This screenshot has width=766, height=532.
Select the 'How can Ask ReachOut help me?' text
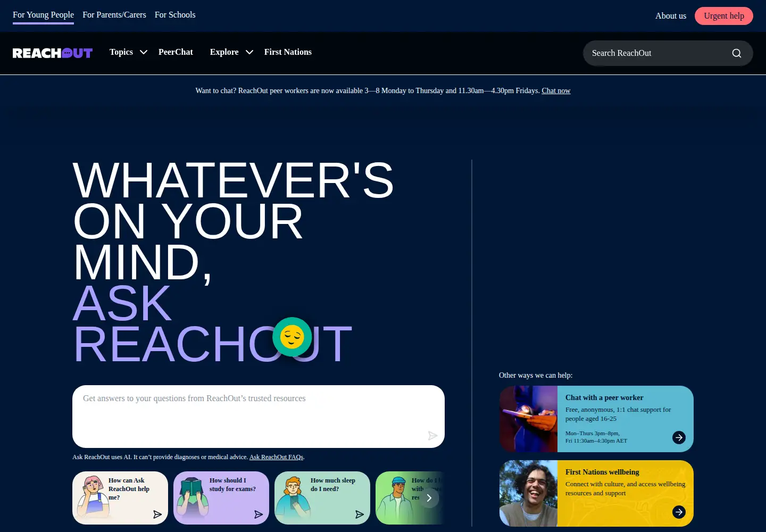pos(129,489)
